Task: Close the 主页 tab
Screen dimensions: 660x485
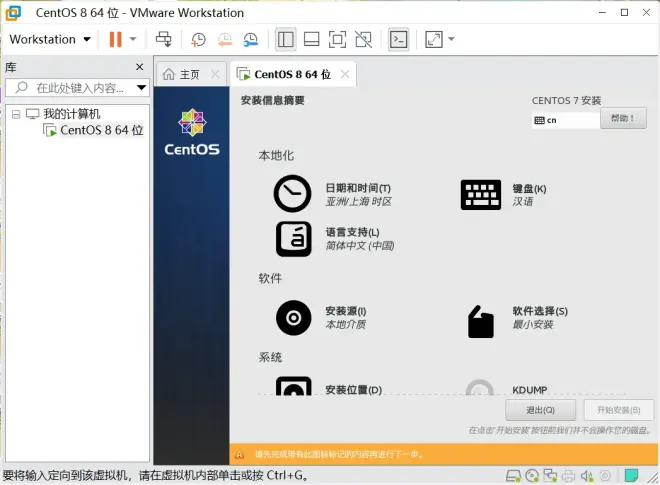Action: coord(215,74)
